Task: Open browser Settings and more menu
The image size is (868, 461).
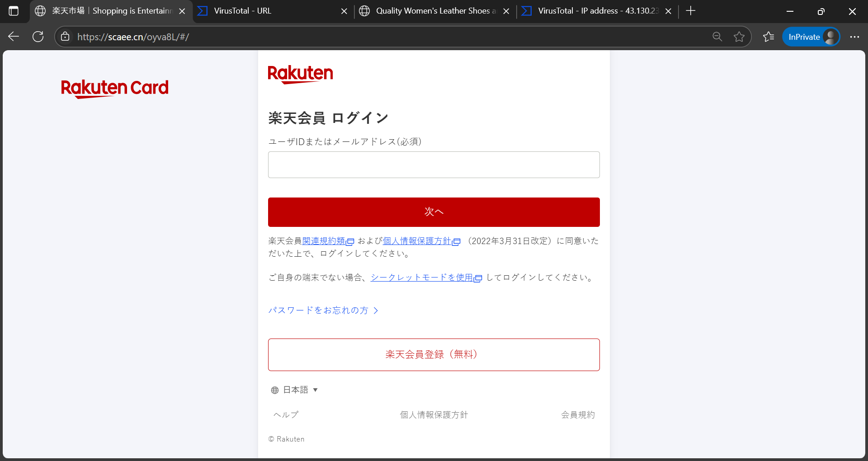Action: point(854,37)
